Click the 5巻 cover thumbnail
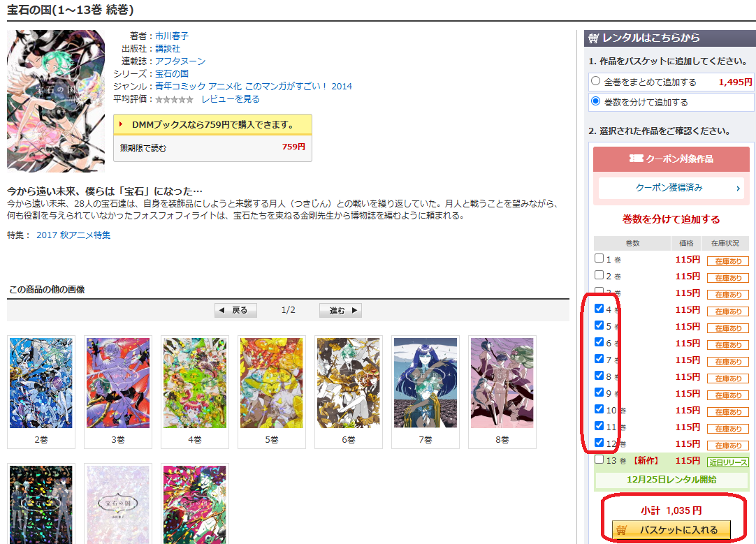This screenshot has width=756, height=544. pos(271,383)
